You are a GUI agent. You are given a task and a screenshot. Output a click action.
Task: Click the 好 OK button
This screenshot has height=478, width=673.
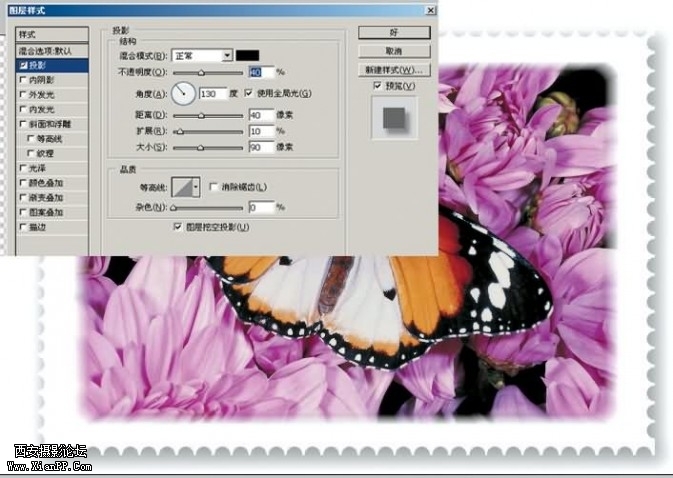[x=394, y=33]
